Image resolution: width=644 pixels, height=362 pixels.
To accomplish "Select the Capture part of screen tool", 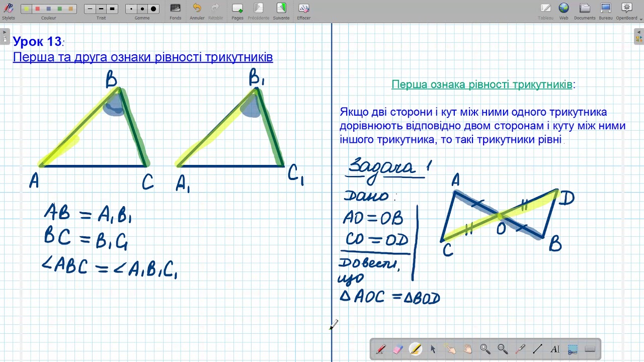I will coord(573,349).
